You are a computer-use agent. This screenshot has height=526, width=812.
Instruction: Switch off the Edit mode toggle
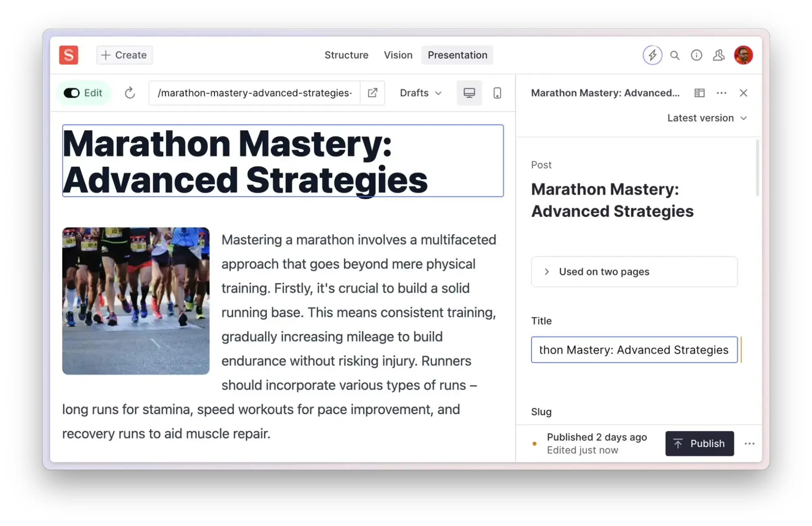pyautogui.click(x=72, y=93)
